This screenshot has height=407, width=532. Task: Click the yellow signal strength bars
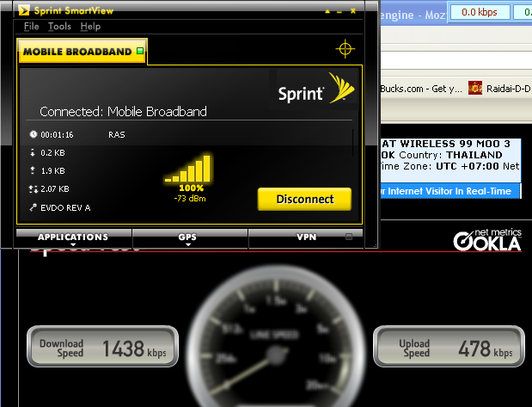click(x=188, y=169)
